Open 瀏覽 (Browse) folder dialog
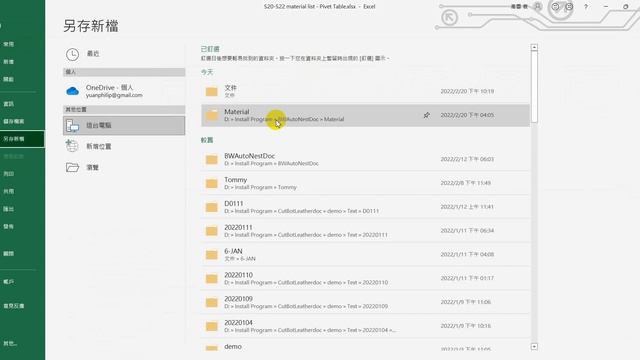The image size is (640, 360). [x=124, y=167]
